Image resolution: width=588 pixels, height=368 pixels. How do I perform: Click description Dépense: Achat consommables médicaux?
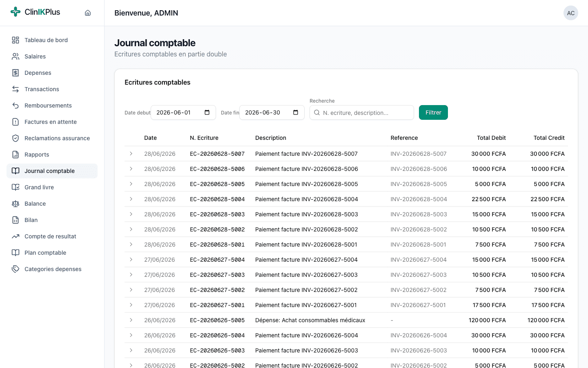[310, 320]
